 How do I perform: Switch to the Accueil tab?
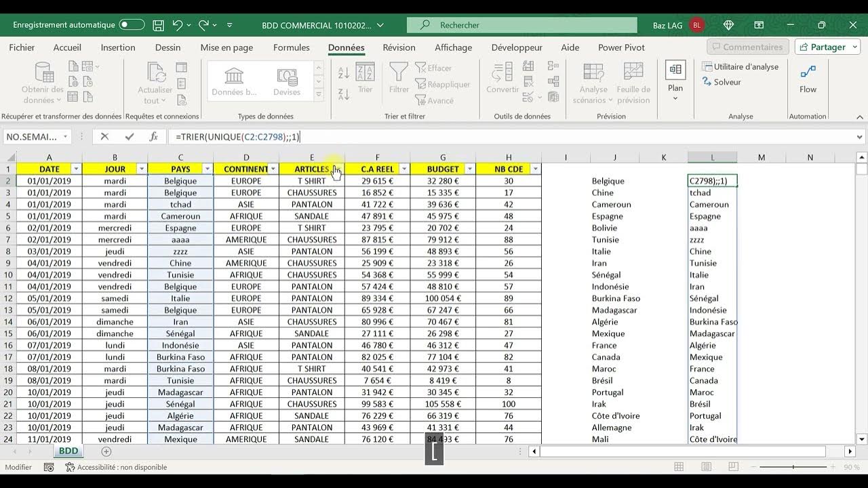tap(67, 47)
